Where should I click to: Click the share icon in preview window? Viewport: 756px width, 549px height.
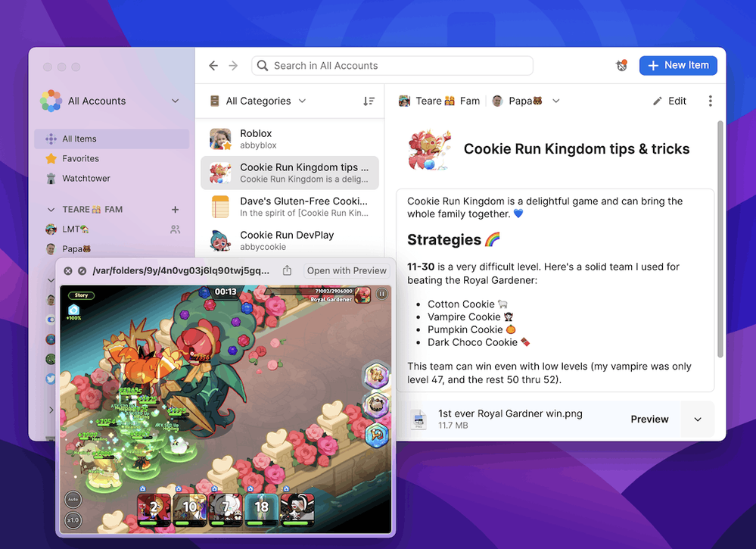[x=287, y=270]
